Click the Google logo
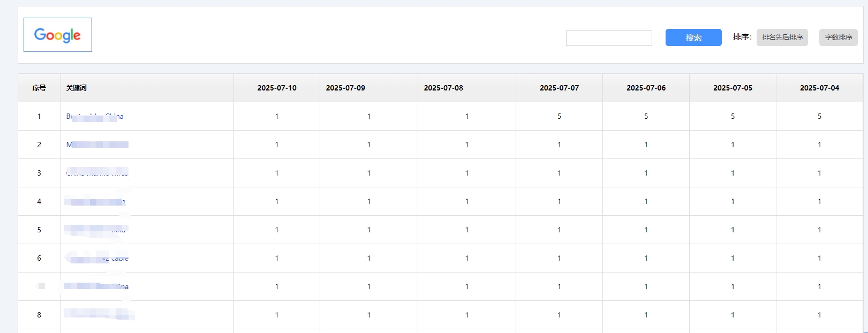This screenshot has width=868, height=333. 57,35
